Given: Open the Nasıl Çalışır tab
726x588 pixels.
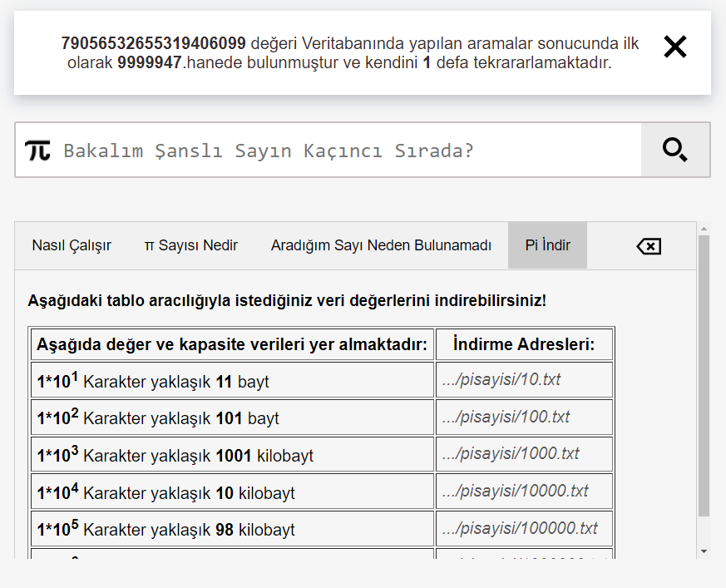Looking at the screenshot, I should click(x=72, y=245).
